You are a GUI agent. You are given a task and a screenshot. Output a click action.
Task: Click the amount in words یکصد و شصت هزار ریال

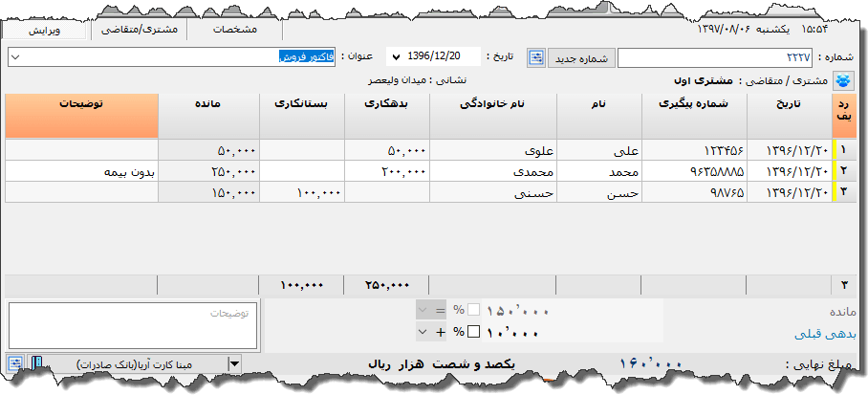coord(442,364)
